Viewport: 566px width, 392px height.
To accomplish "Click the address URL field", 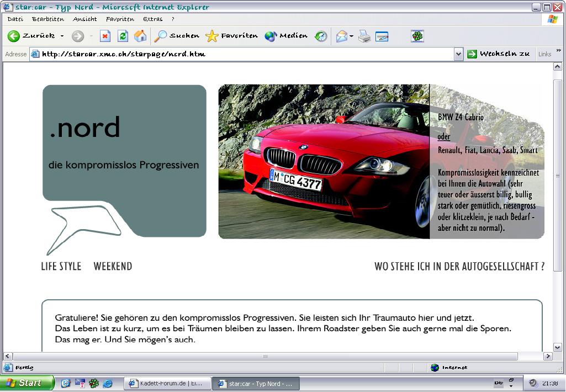I will (243, 54).
